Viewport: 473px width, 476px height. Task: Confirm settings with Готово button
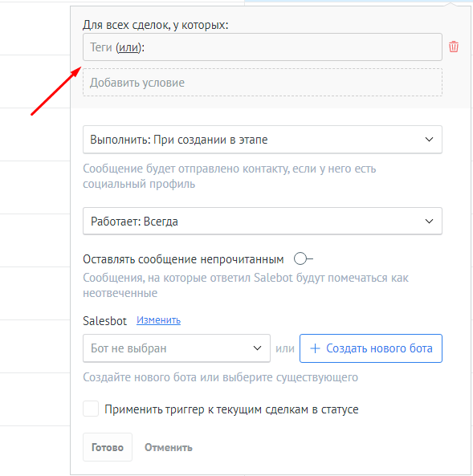pos(108,447)
